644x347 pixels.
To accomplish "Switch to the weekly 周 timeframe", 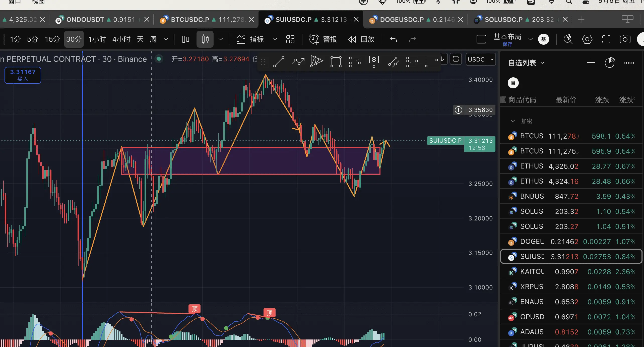I will point(153,39).
